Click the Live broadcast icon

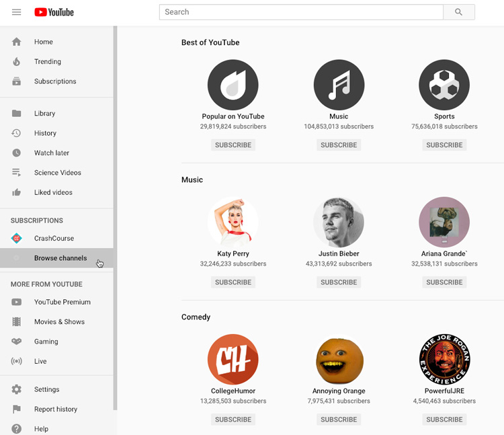(x=16, y=361)
